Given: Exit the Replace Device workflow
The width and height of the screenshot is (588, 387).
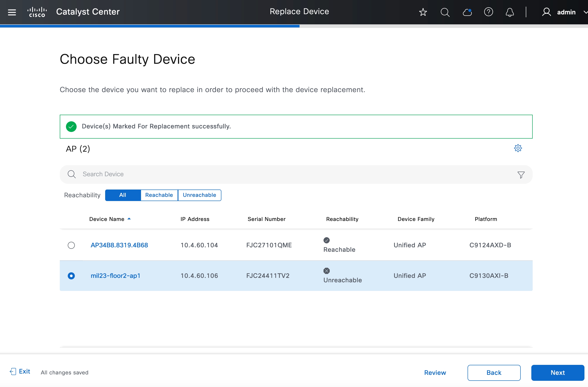Looking at the screenshot, I should (x=20, y=372).
